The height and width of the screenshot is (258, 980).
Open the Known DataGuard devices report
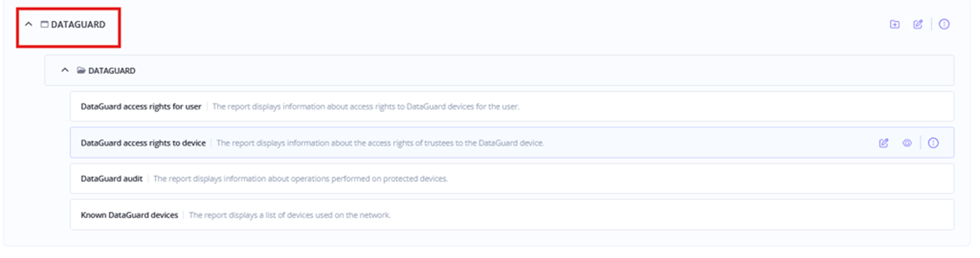click(129, 215)
